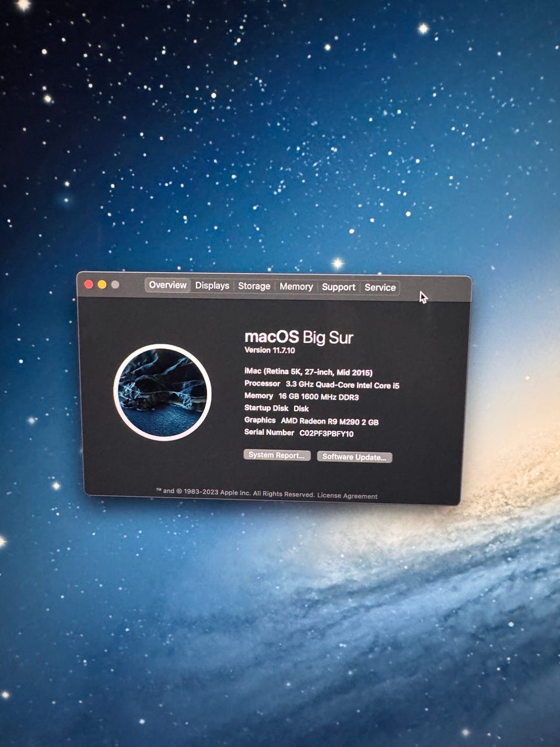Click the processor value 3.3 GHz Quad-Core Intel Core i5
560x747 pixels.
(342, 385)
